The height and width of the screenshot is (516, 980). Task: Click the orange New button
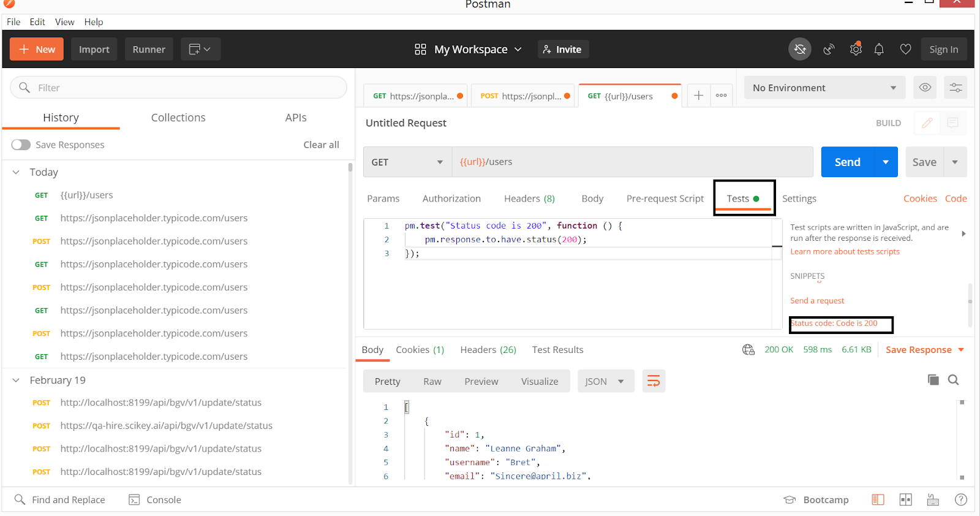pos(37,49)
